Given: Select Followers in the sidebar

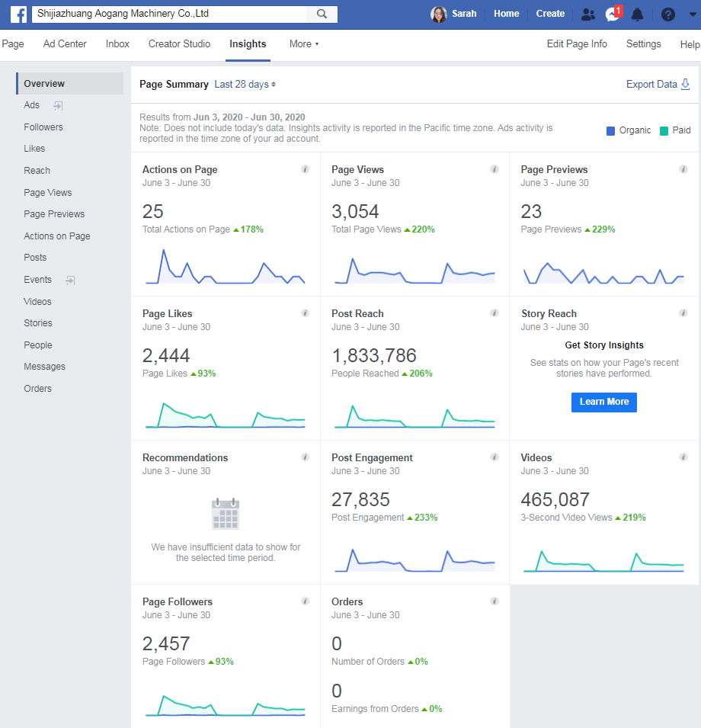Looking at the screenshot, I should click(43, 127).
